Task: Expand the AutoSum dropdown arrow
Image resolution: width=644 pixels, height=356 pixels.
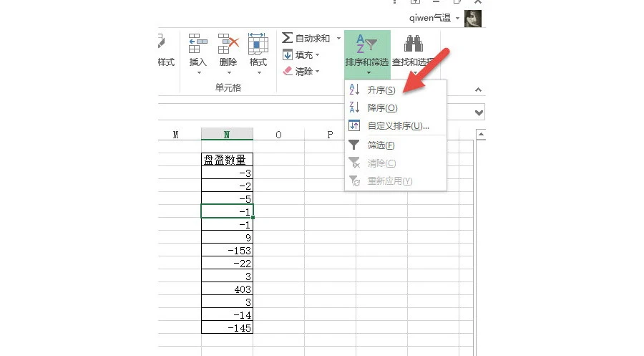Action: pos(338,38)
